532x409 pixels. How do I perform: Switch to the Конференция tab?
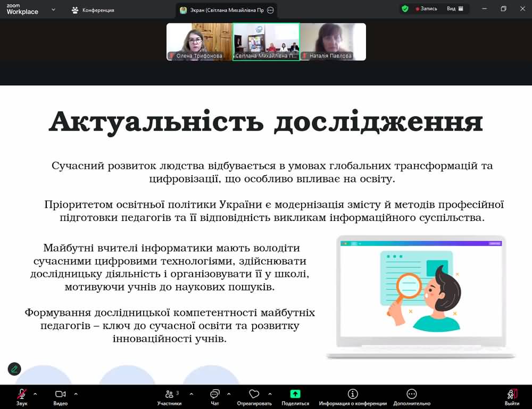93,10
